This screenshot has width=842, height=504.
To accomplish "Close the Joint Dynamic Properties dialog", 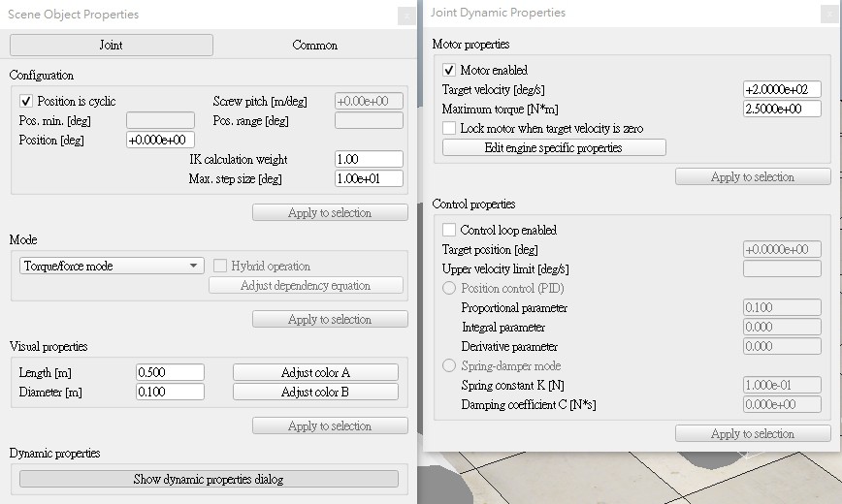I will 829,14.
